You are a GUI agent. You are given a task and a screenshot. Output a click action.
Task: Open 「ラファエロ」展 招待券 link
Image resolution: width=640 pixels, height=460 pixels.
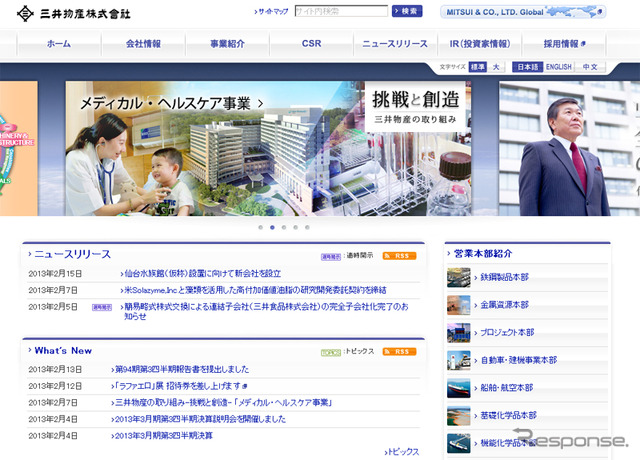[179, 386]
